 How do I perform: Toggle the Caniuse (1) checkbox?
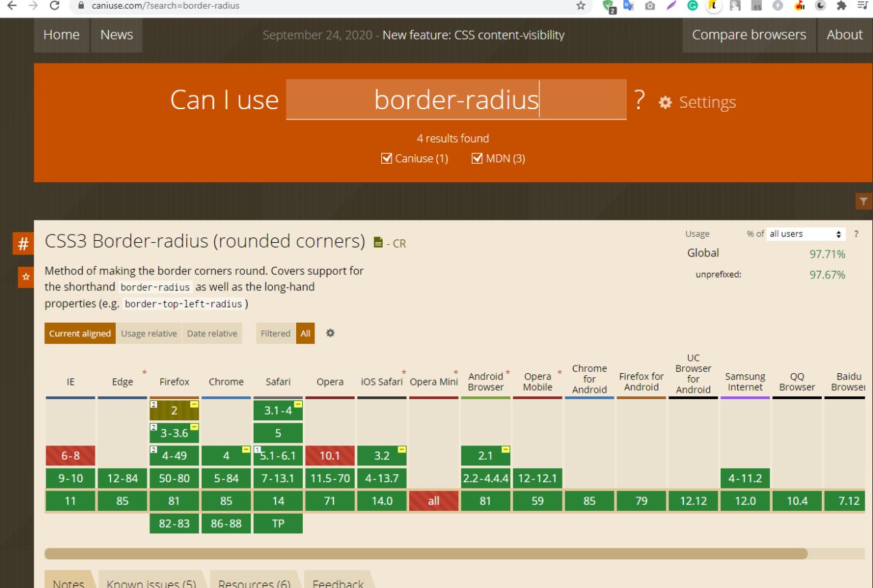click(x=387, y=158)
